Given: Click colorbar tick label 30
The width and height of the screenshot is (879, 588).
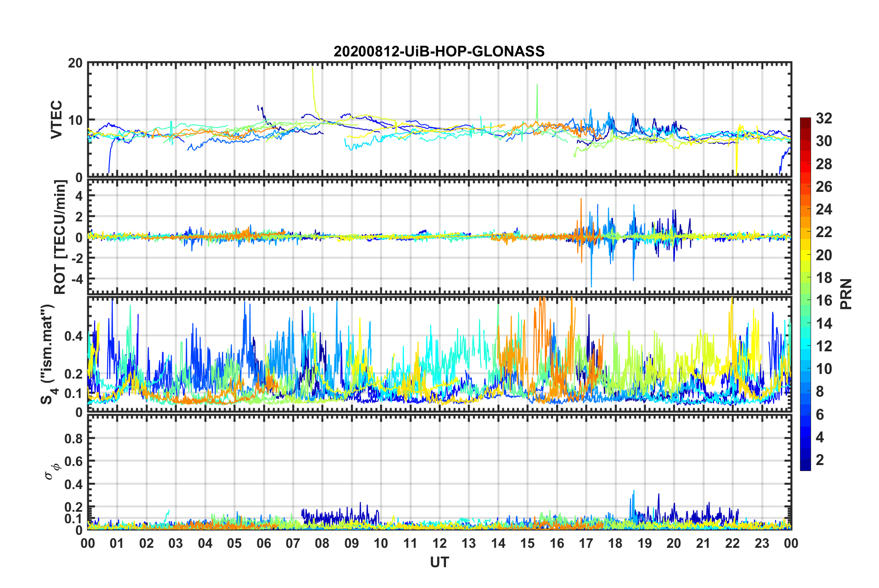Looking at the screenshot, I should tap(824, 141).
